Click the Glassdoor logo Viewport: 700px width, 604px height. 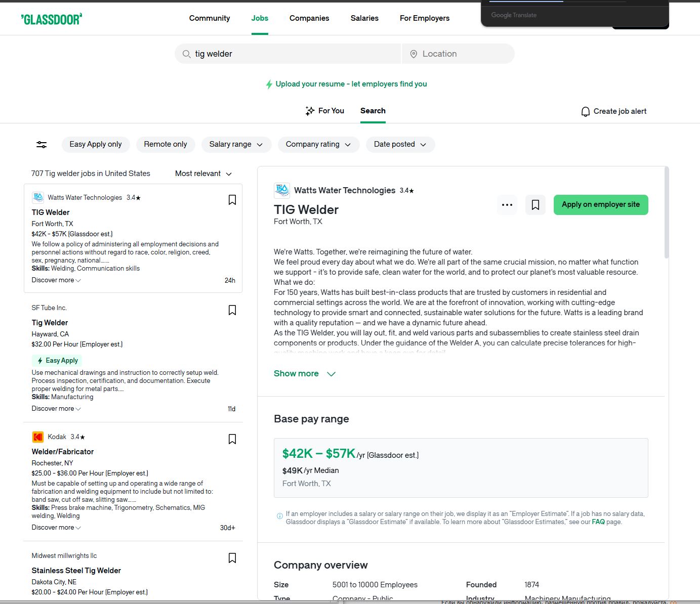(51, 19)
